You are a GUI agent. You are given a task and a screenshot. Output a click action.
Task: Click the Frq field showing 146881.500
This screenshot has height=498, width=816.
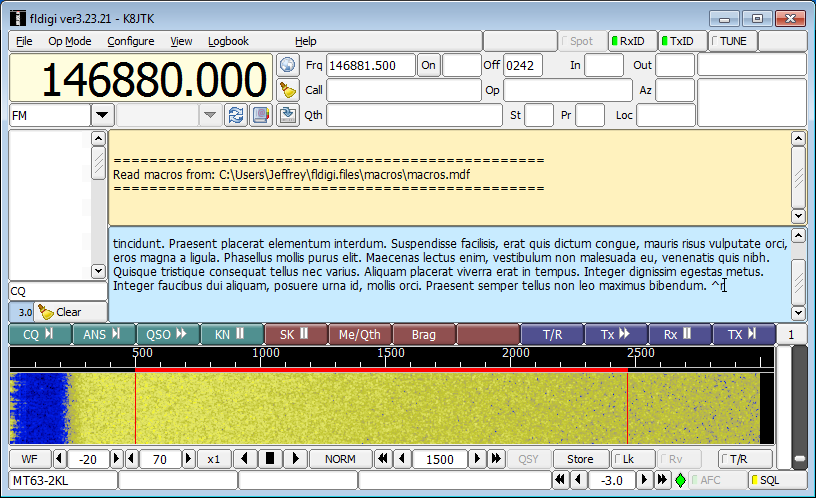(x=371, y=65)
